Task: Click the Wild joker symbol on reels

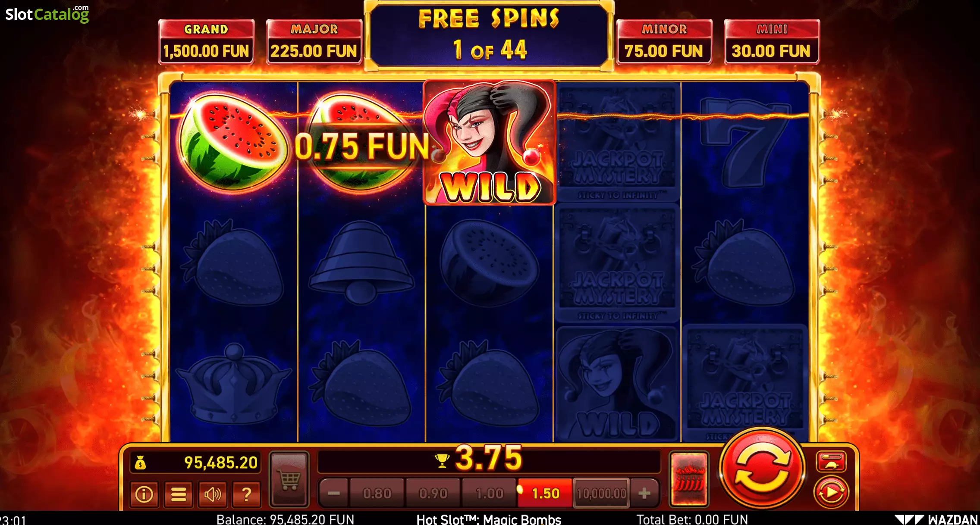Action: (x=489, y=142)
